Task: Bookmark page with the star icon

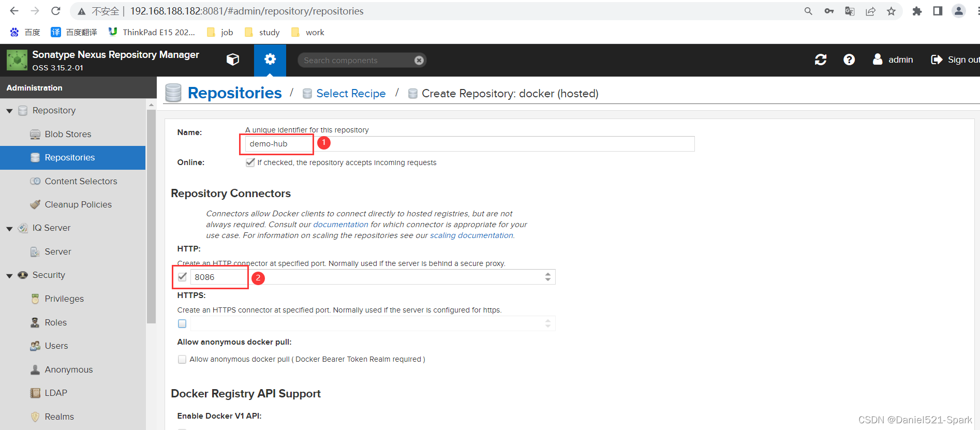Action: (891, 11)
